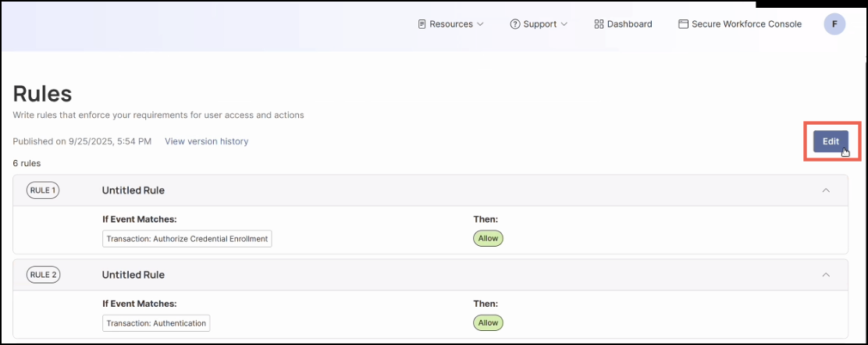Click the Dashboard grid icon
The image size is (868, 345).
click(599, 24)
